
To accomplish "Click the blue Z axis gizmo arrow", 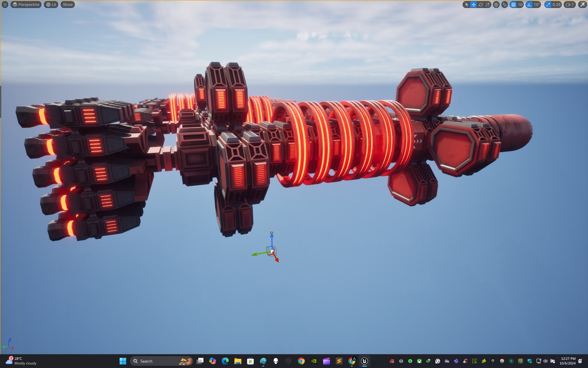I will 272,236.
